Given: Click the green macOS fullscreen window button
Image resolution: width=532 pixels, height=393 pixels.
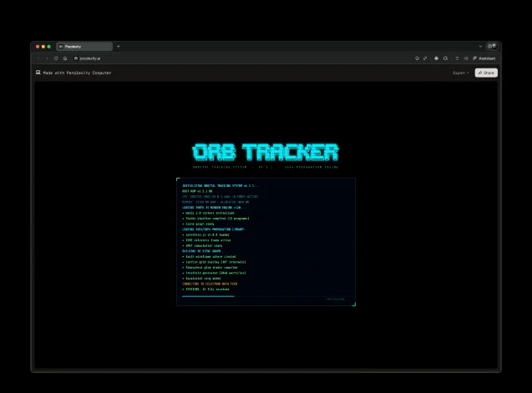Looking at the screenshot, I should click(49, 46).
